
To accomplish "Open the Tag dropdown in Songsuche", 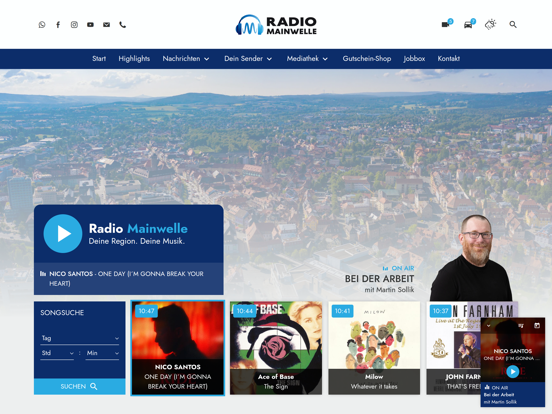I will tap(80, 338).
